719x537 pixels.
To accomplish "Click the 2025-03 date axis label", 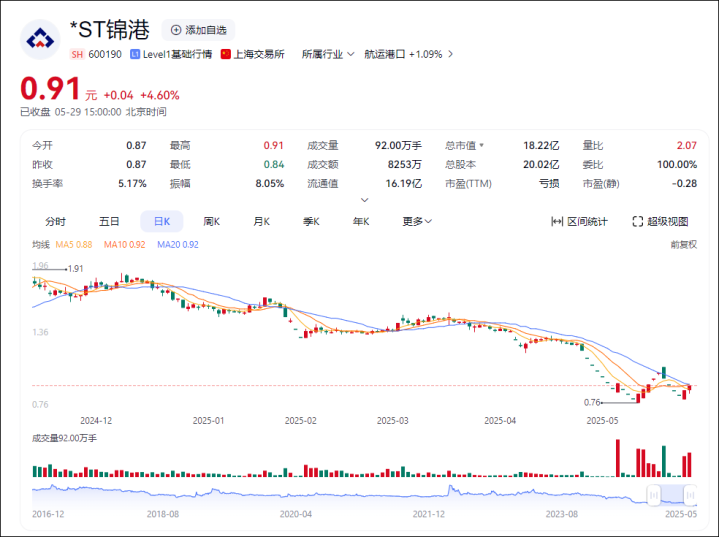I will pyautogui.click(x=393, y=421).
